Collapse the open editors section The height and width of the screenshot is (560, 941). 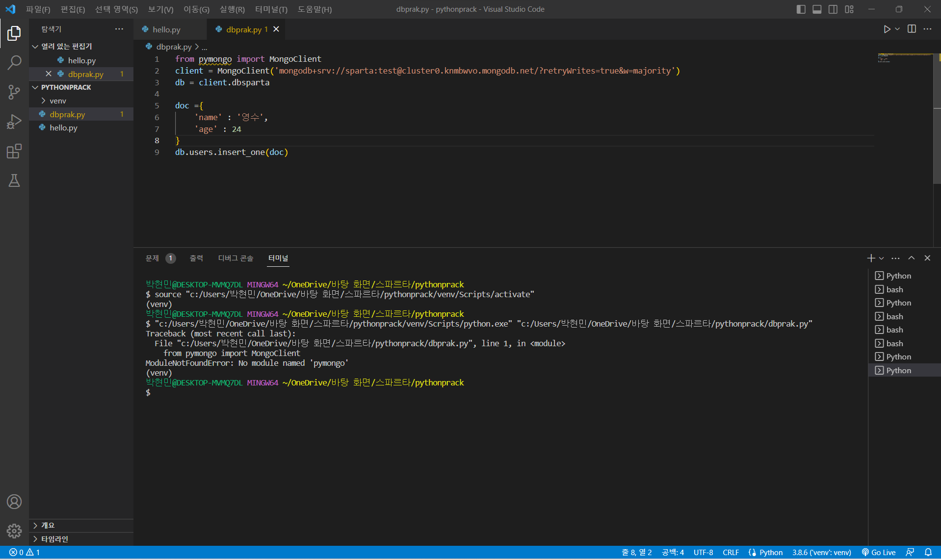click(x=81, y=46)
